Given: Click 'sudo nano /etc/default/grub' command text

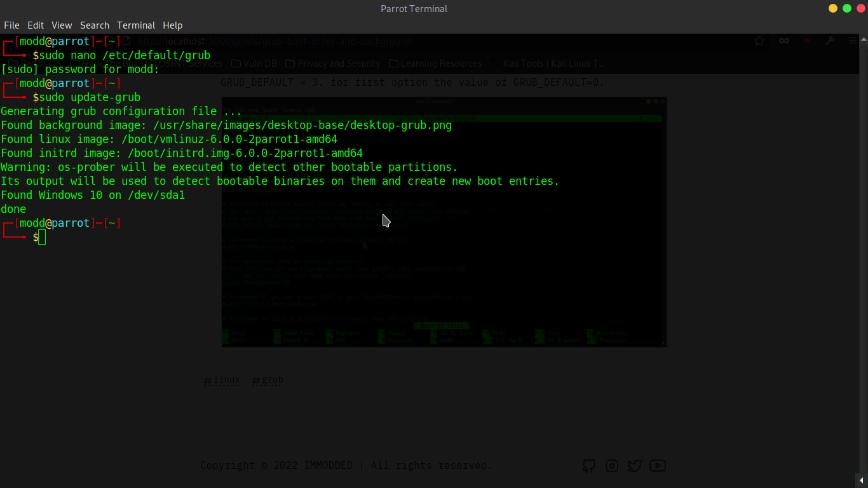Looking at the screenshot, I should [125, 55].
